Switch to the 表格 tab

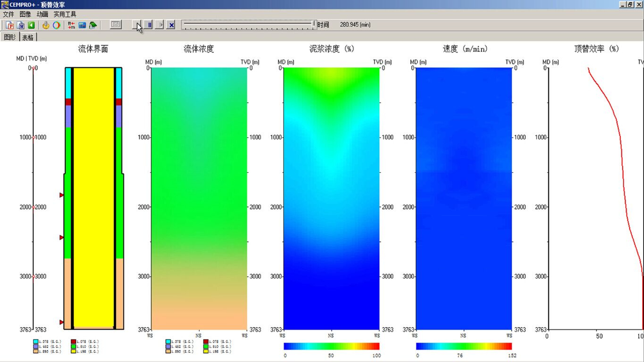(28, 38)
